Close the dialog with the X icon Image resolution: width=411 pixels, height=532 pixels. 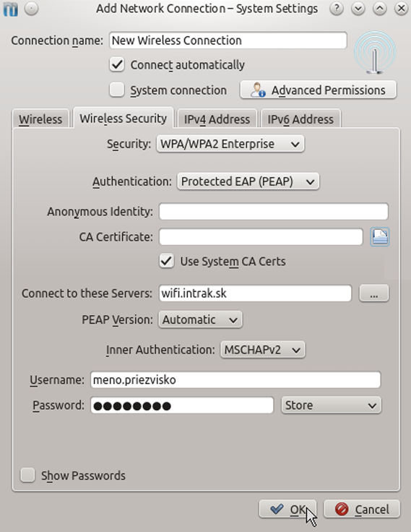(401, 9)
